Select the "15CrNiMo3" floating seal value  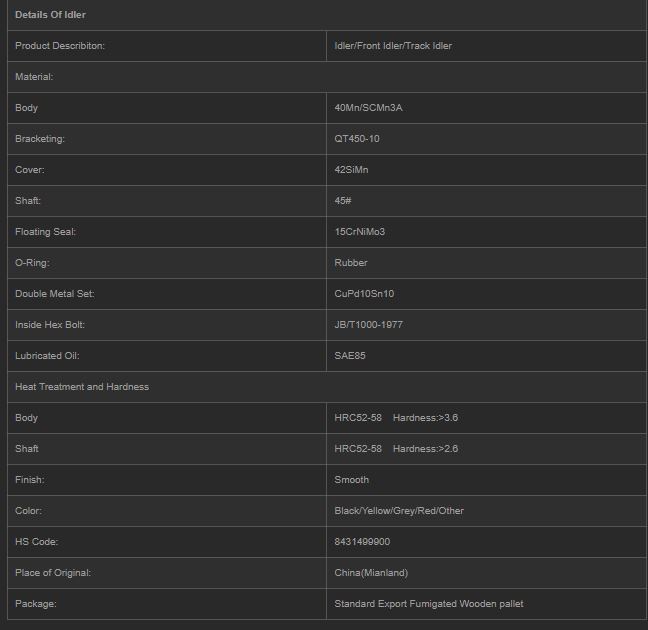(360, 232)
